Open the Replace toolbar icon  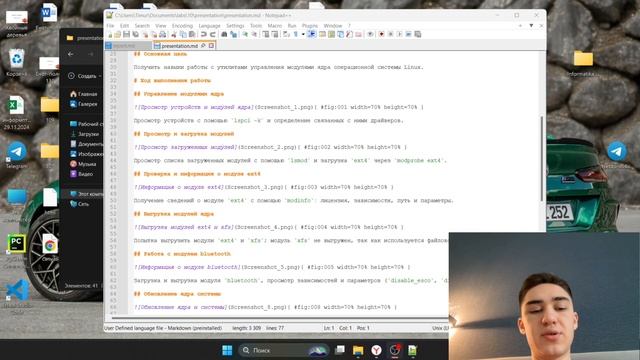pyautogui.click(x=233, y=34)
